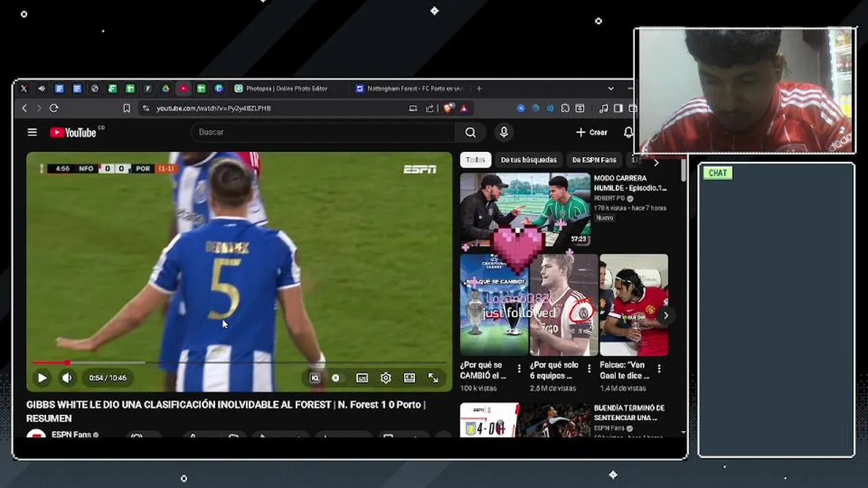This screenshot has height=488, width=868.
Task: Click '178 k vistas - hace 7 horas' text
Action: tap(630, 208)
